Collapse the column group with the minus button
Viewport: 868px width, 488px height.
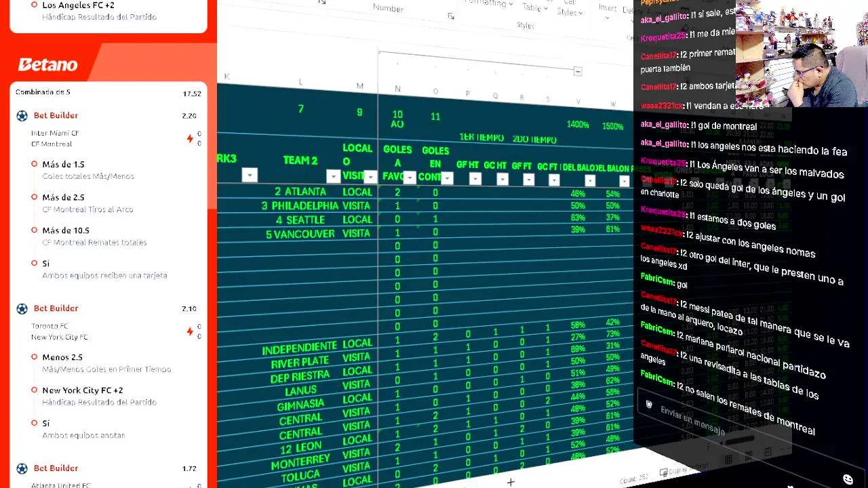577,72
